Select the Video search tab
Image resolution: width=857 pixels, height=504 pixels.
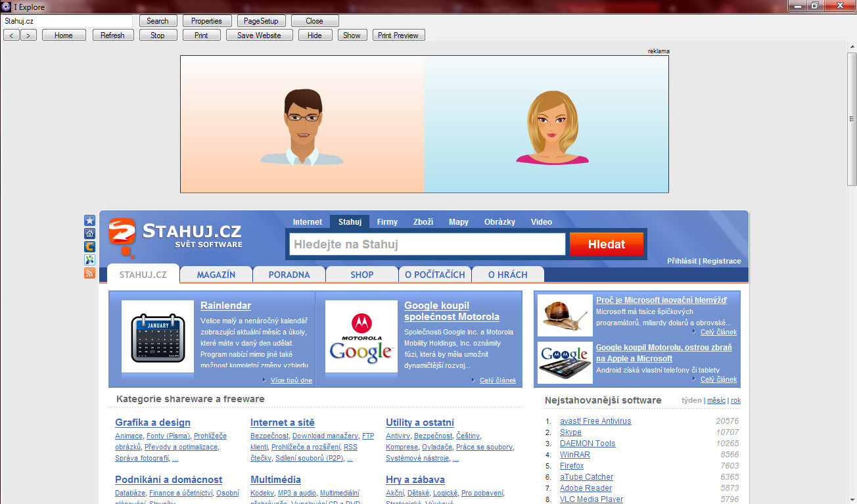[542, 222]
